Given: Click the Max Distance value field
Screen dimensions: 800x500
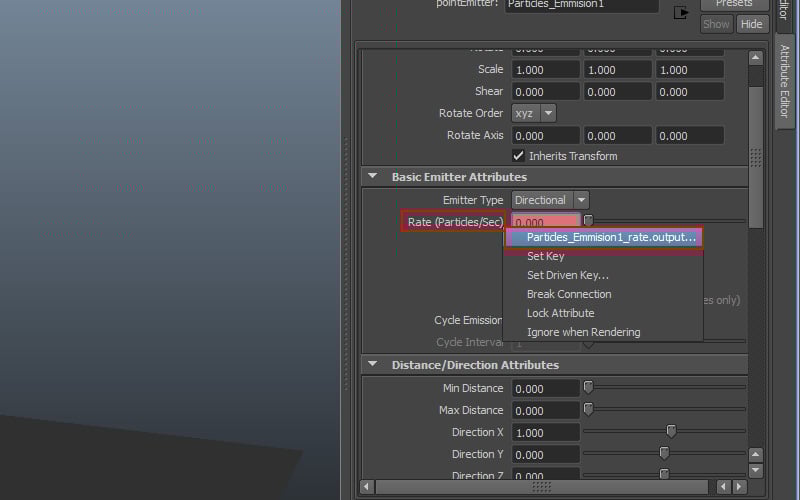Looking at the screenshot, I should coord(545,411).
